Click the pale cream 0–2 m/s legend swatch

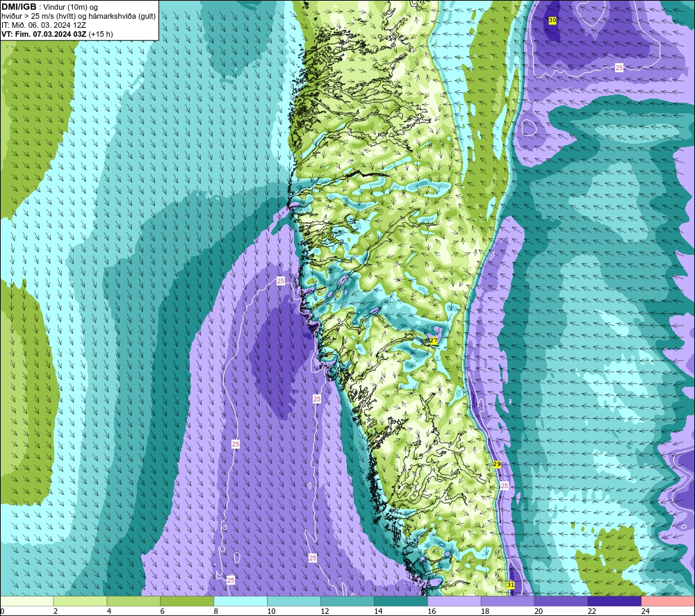27,601
